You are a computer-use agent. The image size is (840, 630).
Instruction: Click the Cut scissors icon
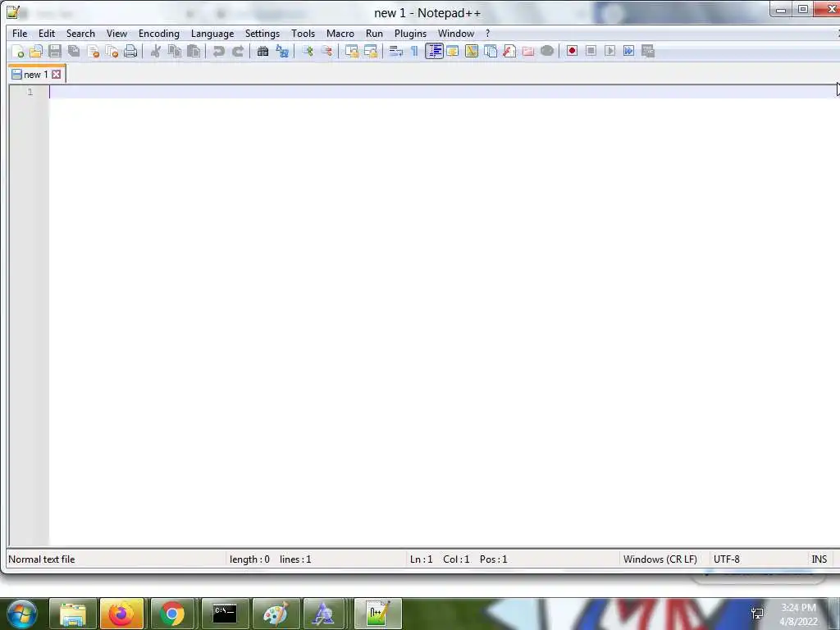click(155, 52)
